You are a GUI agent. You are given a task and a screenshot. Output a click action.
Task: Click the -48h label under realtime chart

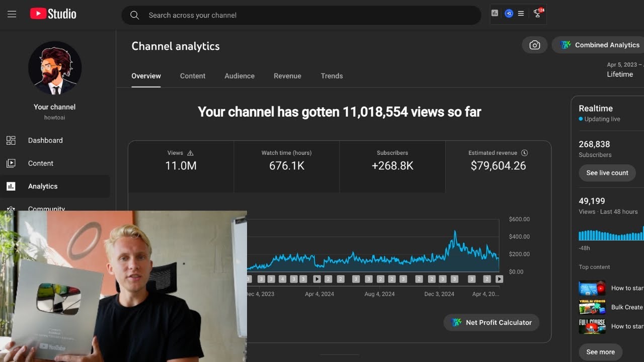(584, 248)
